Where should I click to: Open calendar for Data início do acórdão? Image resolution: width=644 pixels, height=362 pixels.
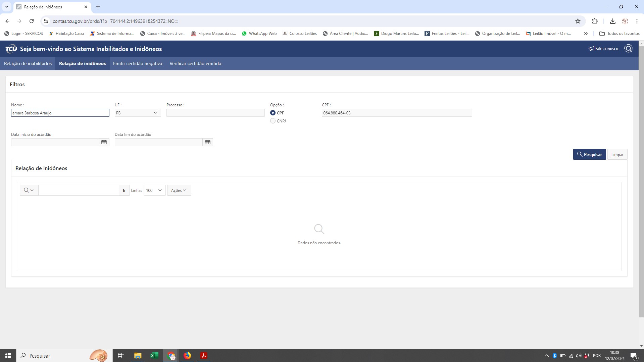click(104, 142)
